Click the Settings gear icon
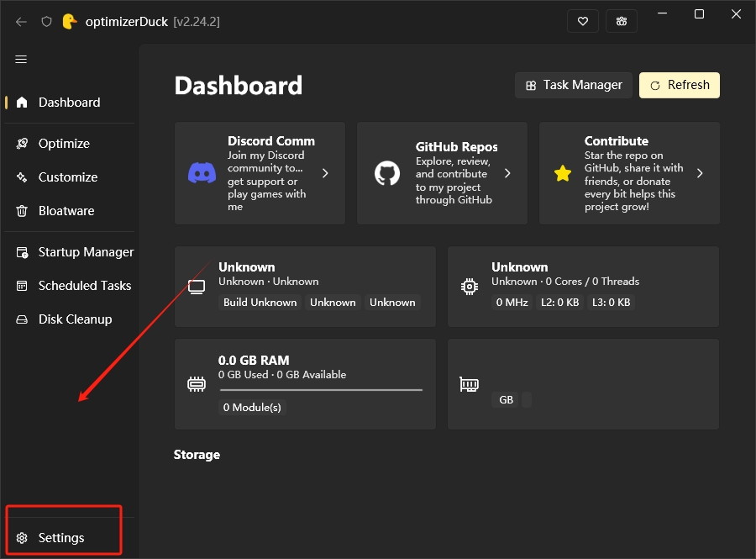Image resolution: width=756 pixels, height=559 pixels. (x=22, y=538)
